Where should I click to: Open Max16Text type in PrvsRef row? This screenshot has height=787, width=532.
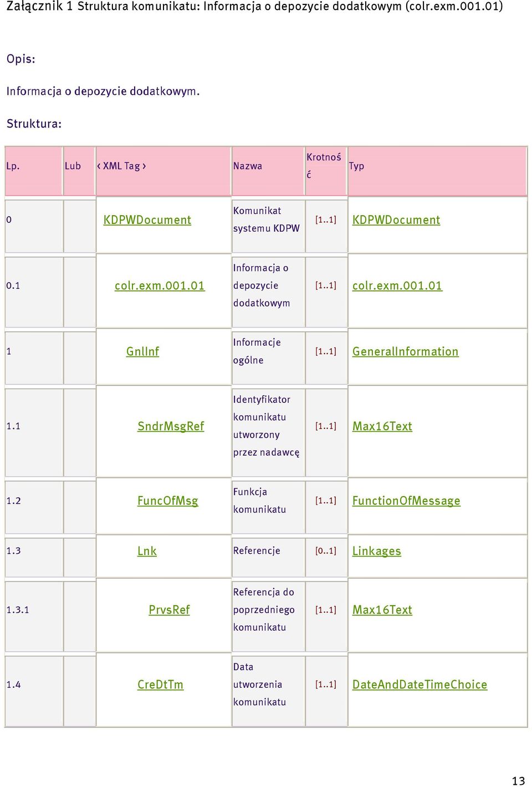(x=382, y=610)
